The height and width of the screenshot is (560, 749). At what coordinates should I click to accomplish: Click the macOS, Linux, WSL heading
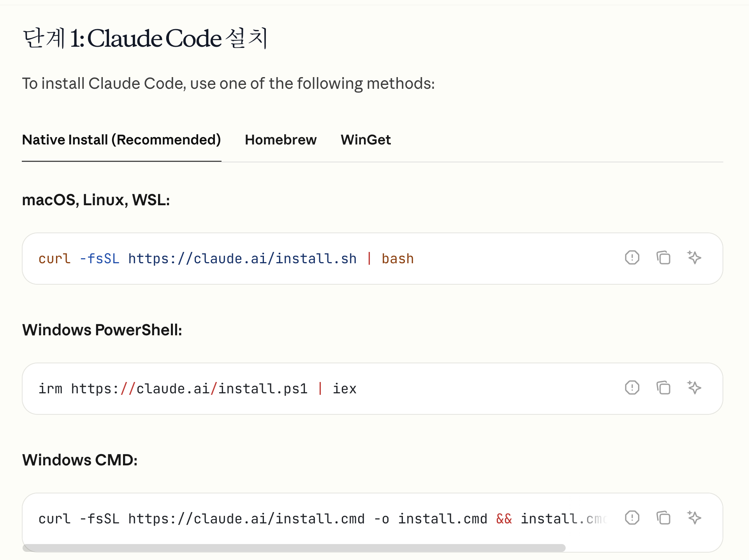pyautogui.click(x=96, y=200)
